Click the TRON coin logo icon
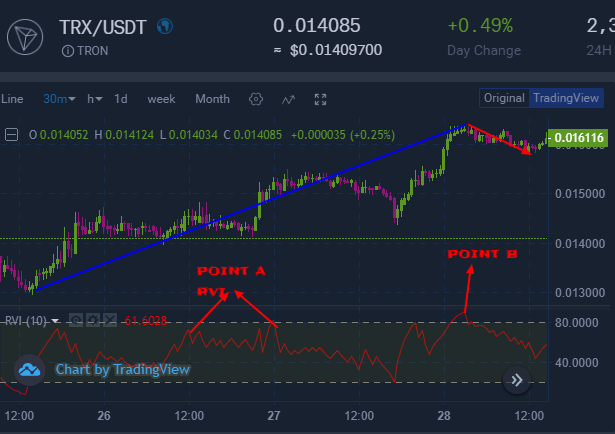Viewport: 615px width, 434px height. click(x=25, y=37)
